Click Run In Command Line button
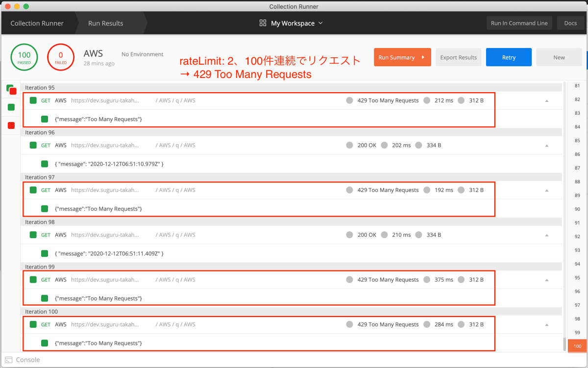The image size is (588, 368). point(519,23)
